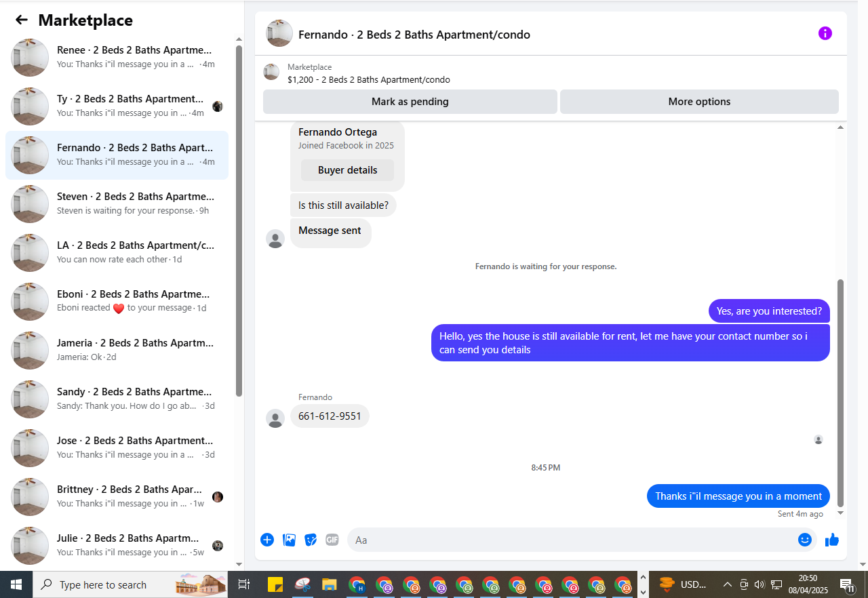Image resolution: width=868 pixels, height=598 pixels.
Task: Open network settings tray icon
Action: (776, 584)
